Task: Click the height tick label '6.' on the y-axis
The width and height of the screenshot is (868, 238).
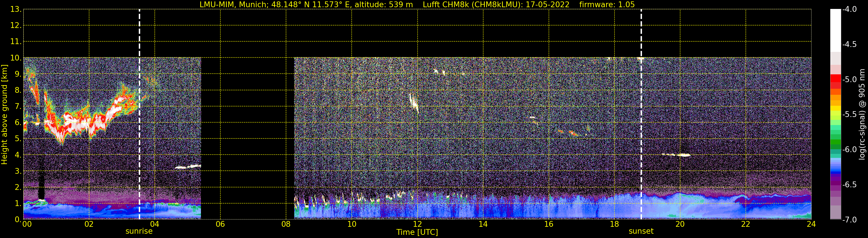Action: click(x=18, y=123)
